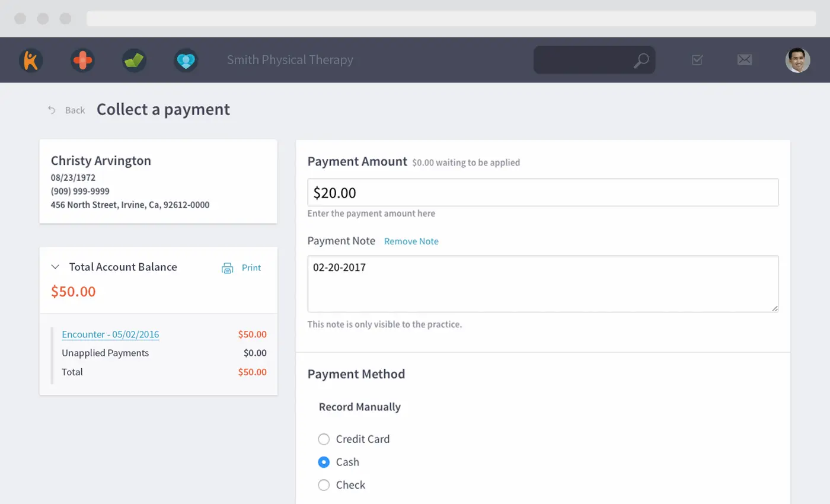The image size is (830, 504).
Task: Go back using the Back link
Action: (67, 110)
